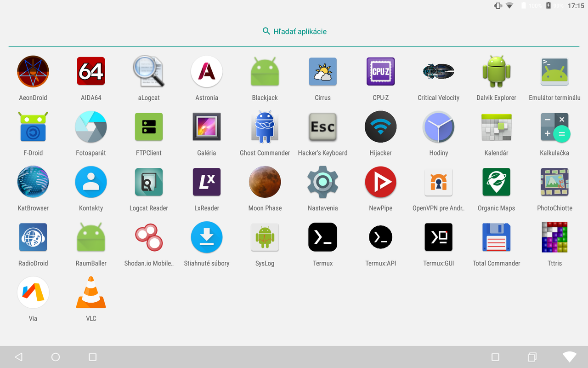588x368 pixels.
Task: Launch Logcat Reader
Action: (149, 182)
